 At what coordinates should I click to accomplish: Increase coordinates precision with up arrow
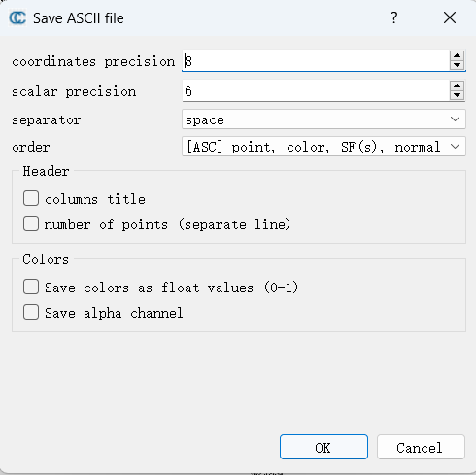pos(457,55)
